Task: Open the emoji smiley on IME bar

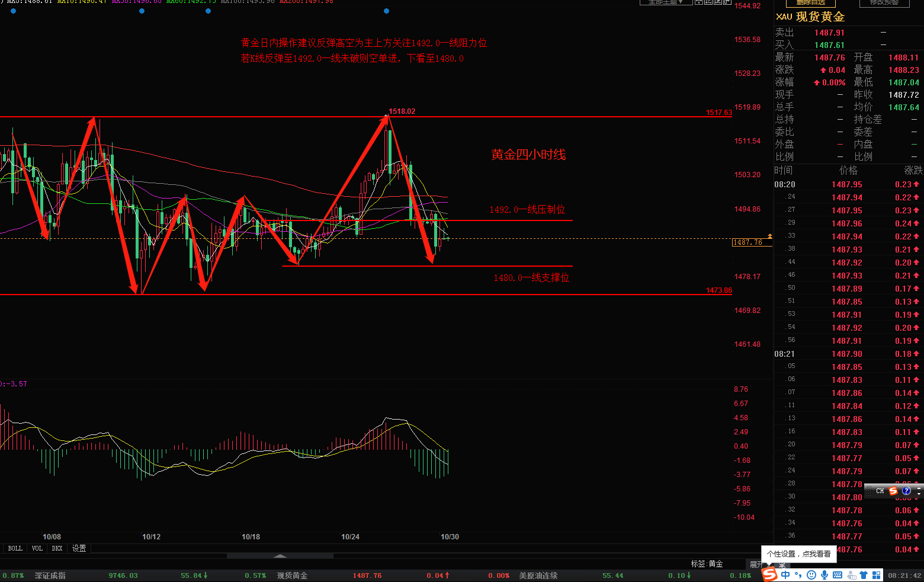Action: [x=811, y=575]
